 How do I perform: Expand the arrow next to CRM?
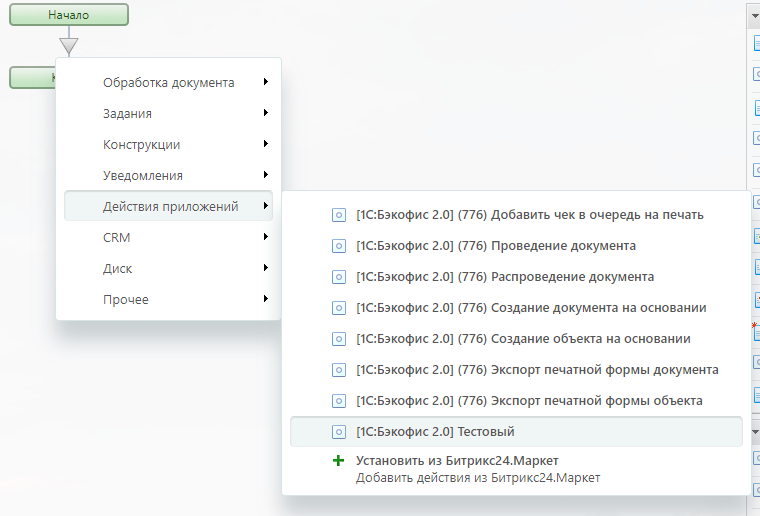click(266, 236)
